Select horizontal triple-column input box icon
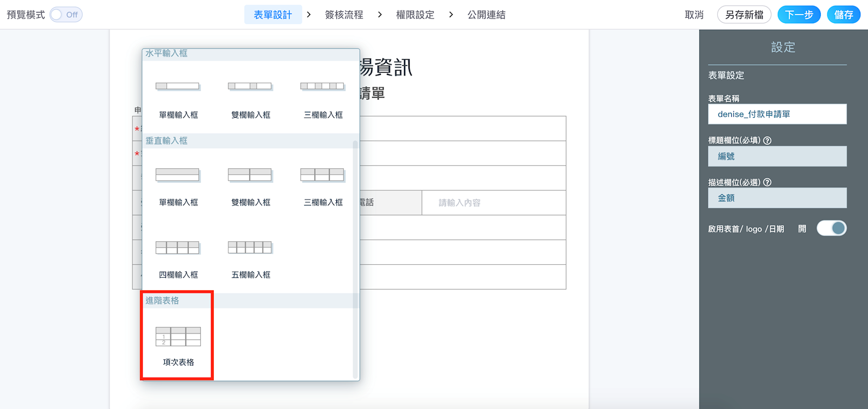Screen dimensions: 868x409 [323, 86]
